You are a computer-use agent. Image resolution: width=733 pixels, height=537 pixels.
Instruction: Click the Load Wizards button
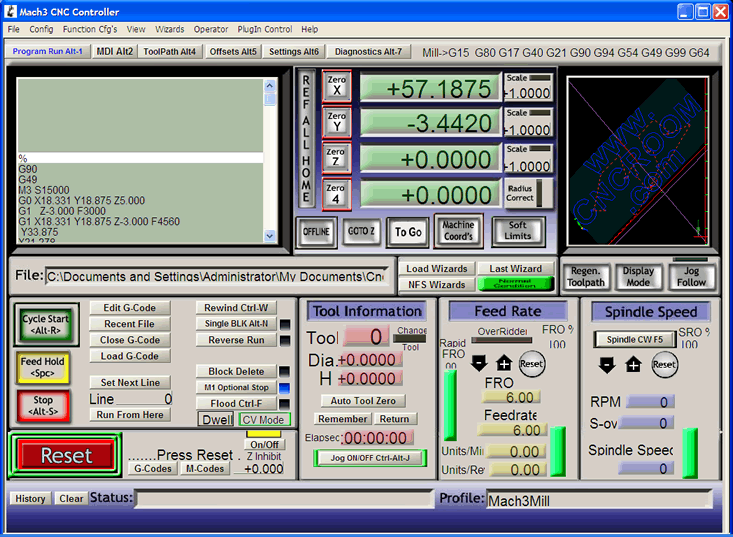pos(437,269)
